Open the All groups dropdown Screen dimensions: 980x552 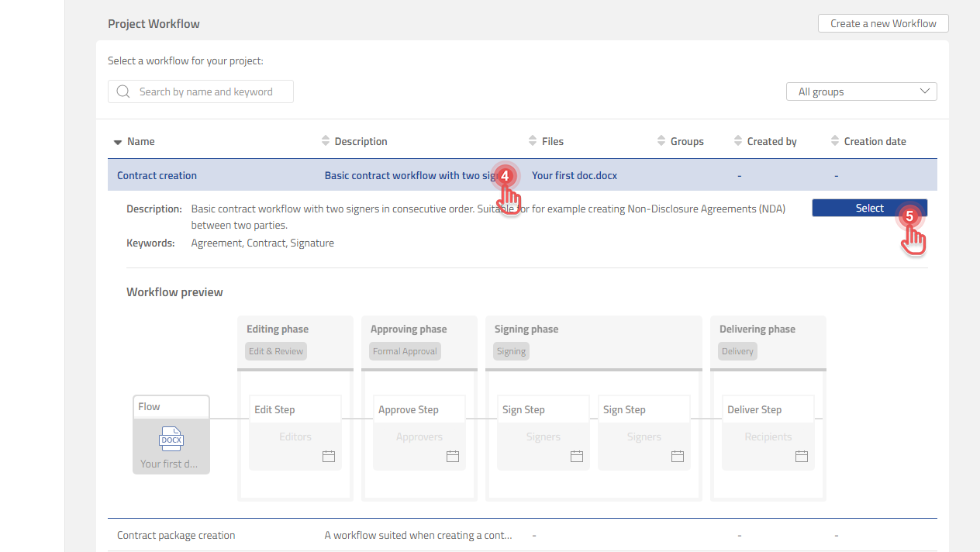click(x=861, y=91)
